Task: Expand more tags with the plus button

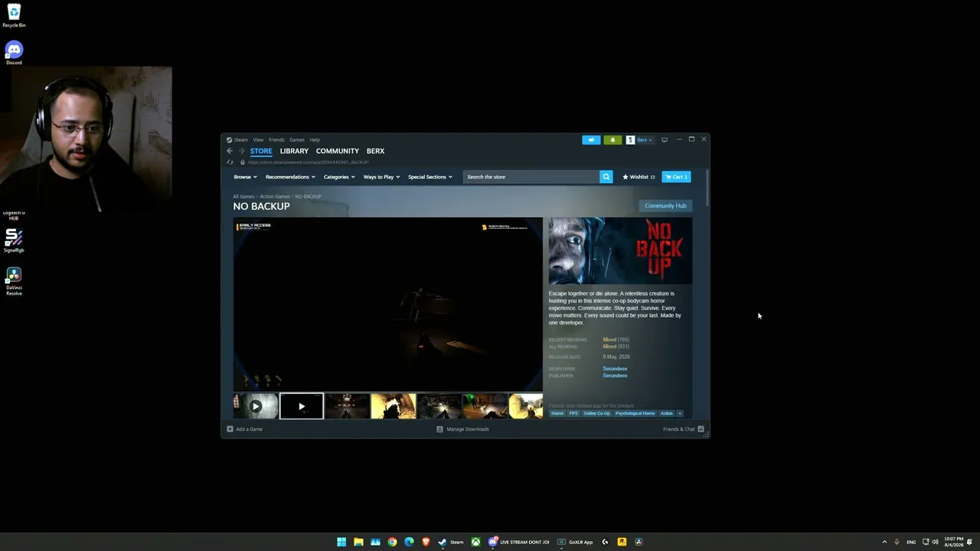Action: tap(679, 413)
